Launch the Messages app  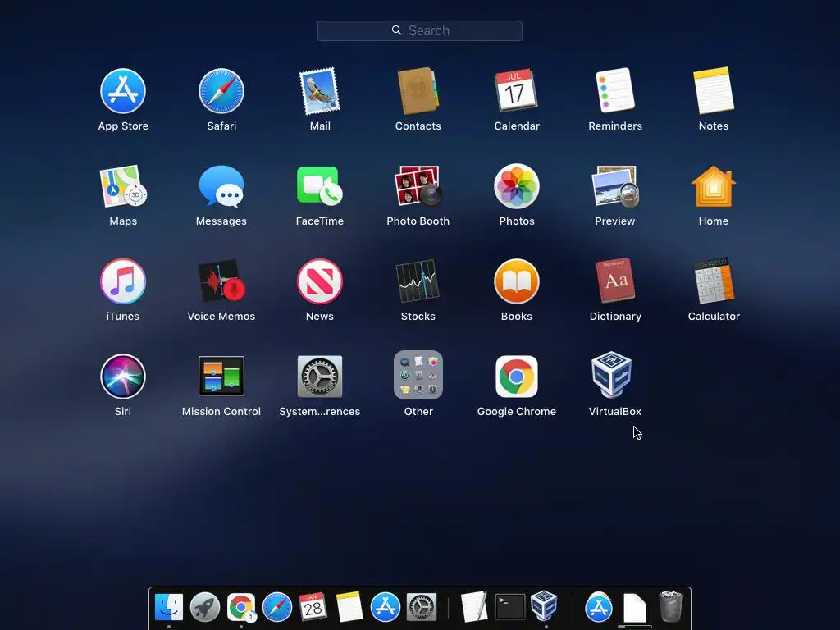tap(221, 186)
